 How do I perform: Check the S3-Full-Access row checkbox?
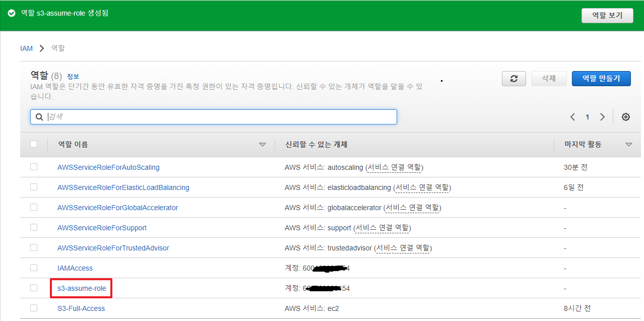34,307
